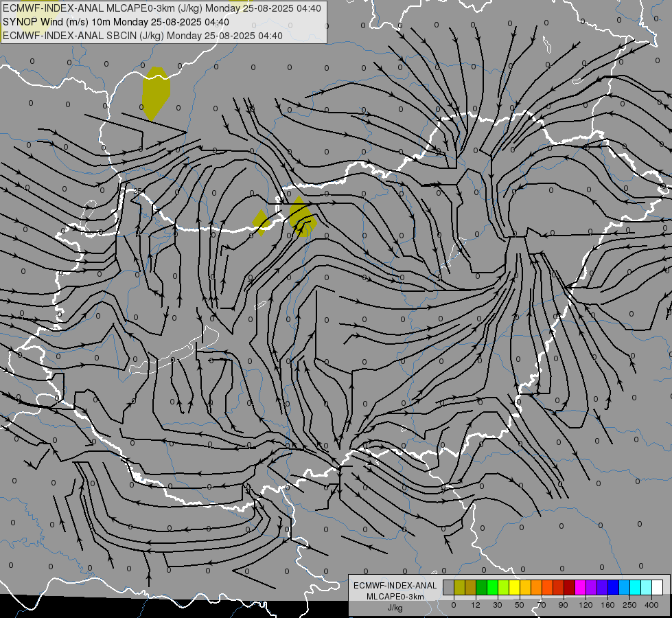Click the brick red swatch just before the 90 tick
The height and width of the screenshot is (618, 672).
(x=559, y=587)
